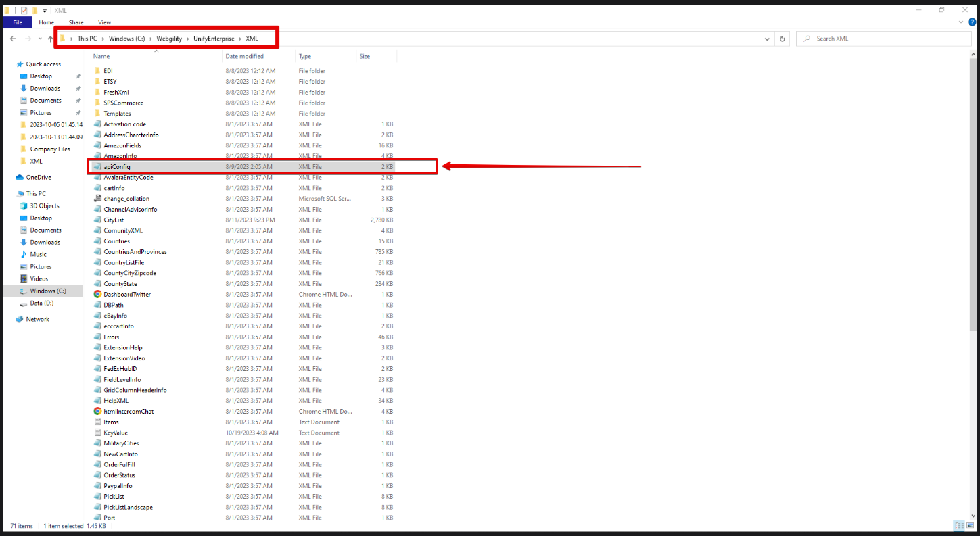980x536 pixels.
Task: Select the CountriesAndProvinces file name
Action: pyautogui.click(x=135, y=252)
